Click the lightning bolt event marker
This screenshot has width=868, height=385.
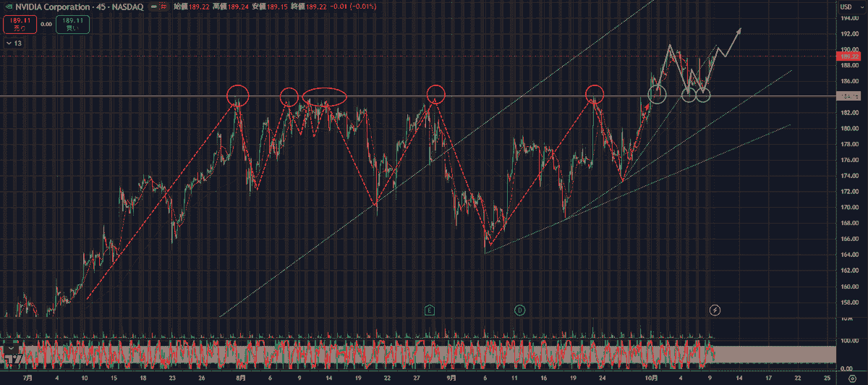715,310
